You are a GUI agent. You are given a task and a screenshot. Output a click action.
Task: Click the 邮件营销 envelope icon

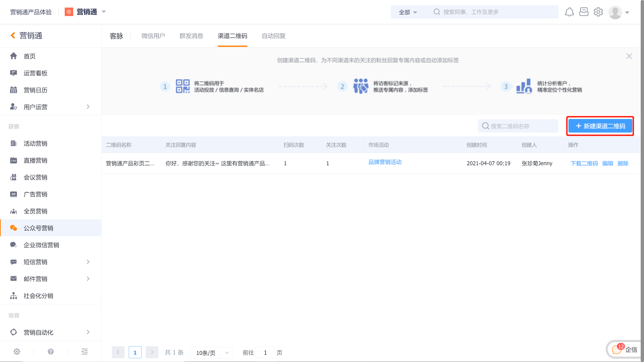click(x=13, y=279)
